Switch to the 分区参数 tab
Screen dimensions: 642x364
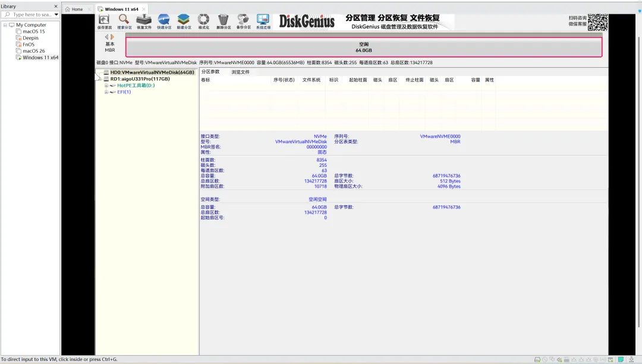[210, 72]
